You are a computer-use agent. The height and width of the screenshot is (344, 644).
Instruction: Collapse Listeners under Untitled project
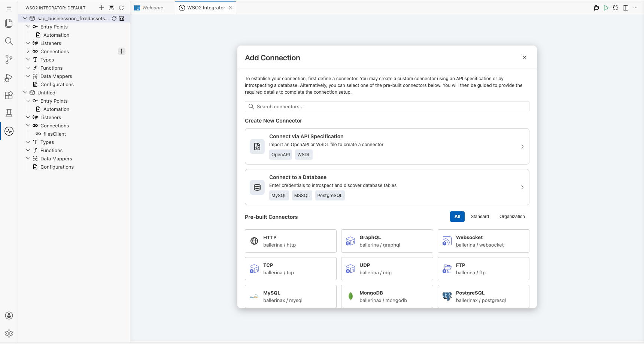pyautogui.click(x=28, y=117)
